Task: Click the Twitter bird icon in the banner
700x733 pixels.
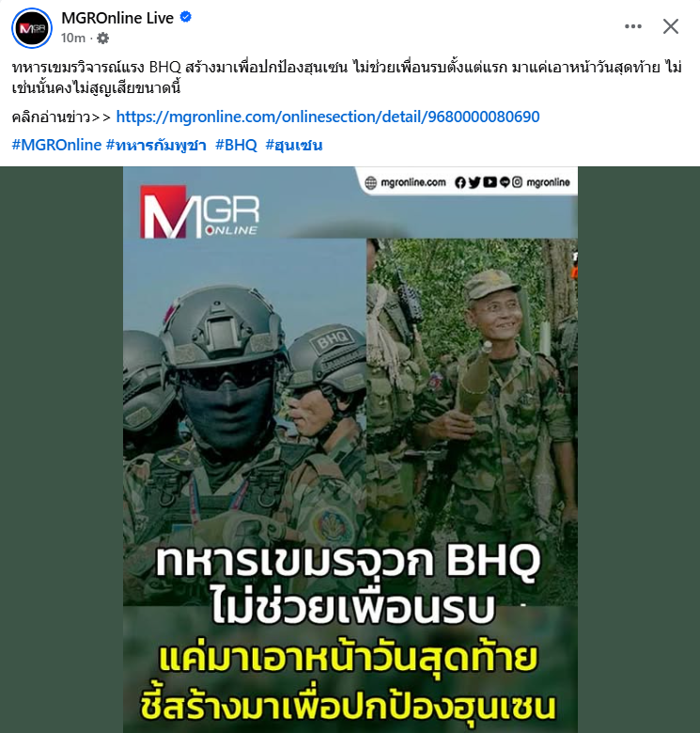Action: pos(474,182)
